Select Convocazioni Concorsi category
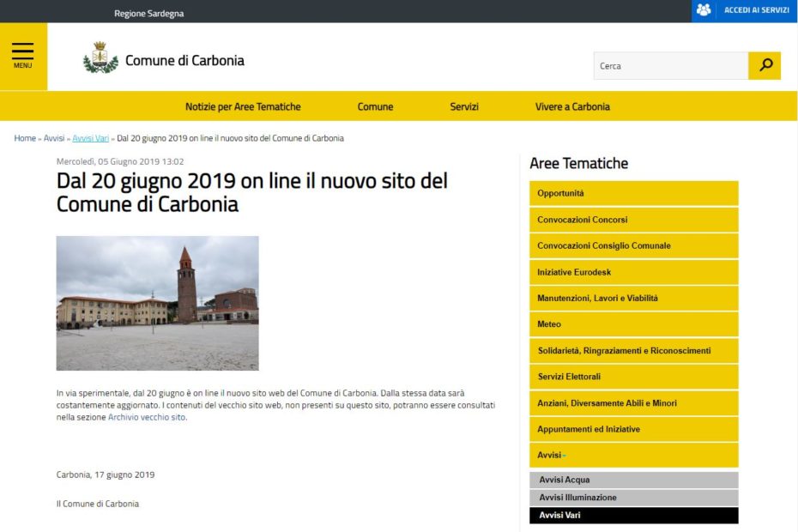 click(633, 220)
